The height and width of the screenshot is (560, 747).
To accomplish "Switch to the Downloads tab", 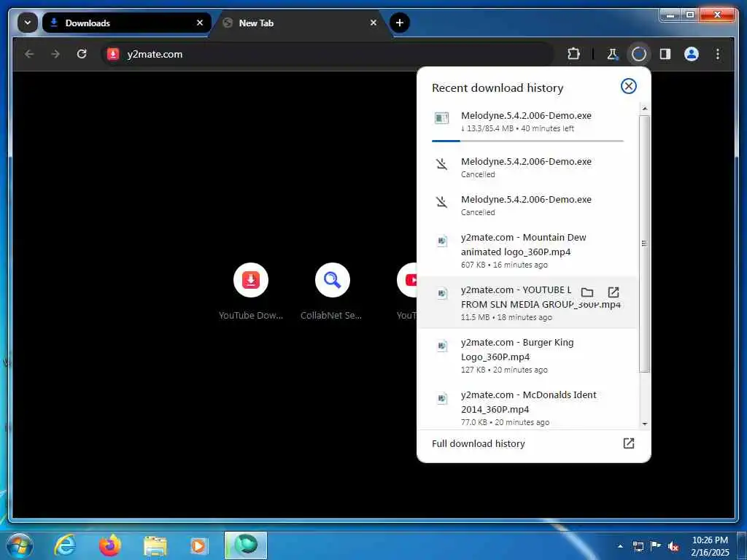I will (x=126, y=23).
